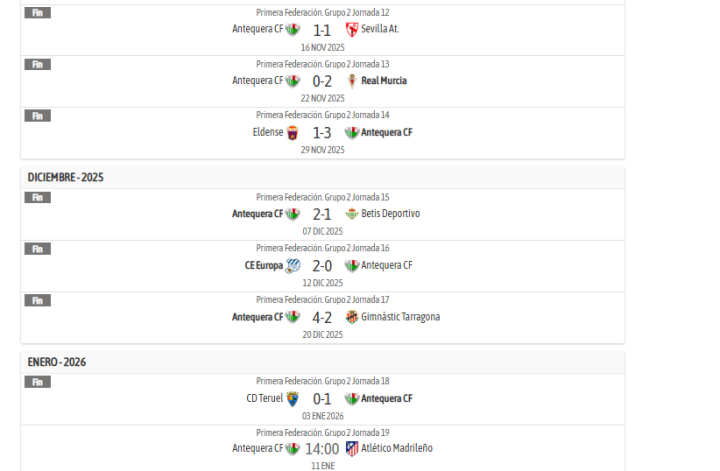This screenshot has width=720, height=471.
Task: Click the ENERO - 2026 month header
Action: tap(57, 362)
